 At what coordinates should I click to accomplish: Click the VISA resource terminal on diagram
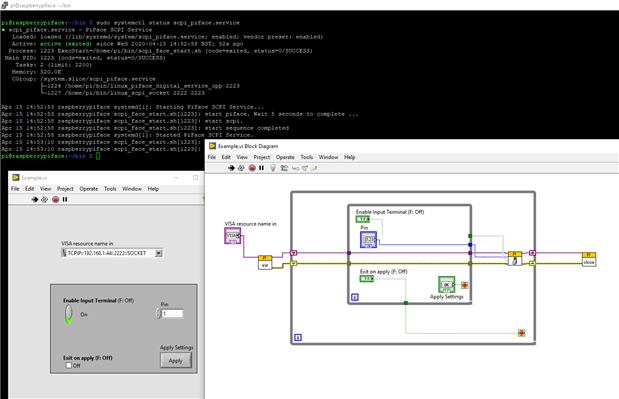click(233, 236)
